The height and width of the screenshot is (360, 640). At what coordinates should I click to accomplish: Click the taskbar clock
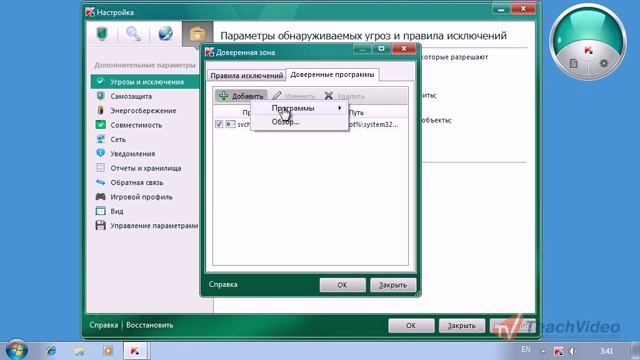click(x=607, y=351)
